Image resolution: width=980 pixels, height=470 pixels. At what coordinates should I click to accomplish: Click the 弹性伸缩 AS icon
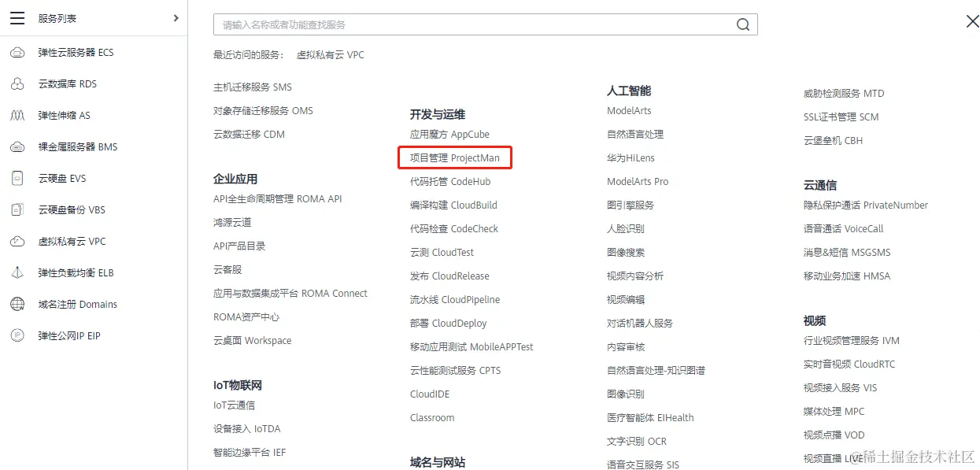coord(17,116)
